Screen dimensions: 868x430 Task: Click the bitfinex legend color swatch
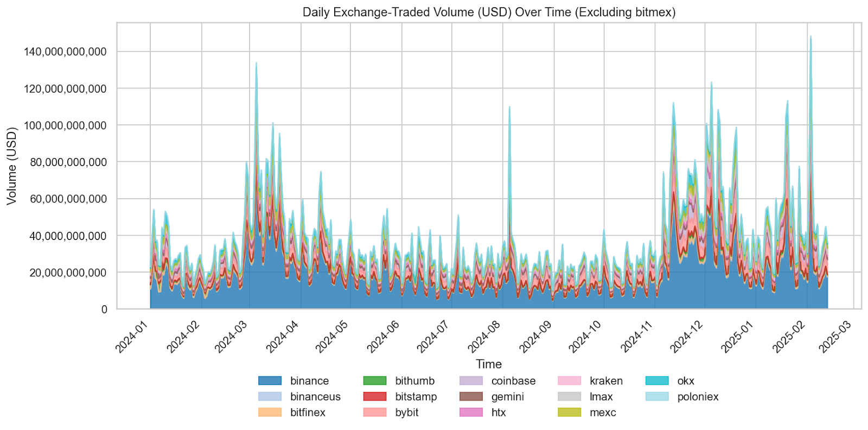(270, 413)
